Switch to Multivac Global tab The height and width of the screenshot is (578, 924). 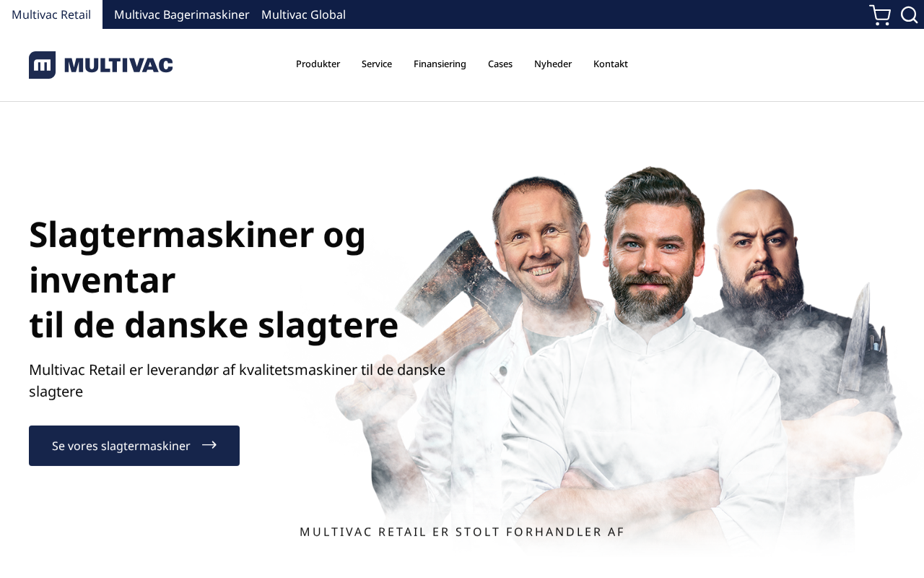(303, 14)
